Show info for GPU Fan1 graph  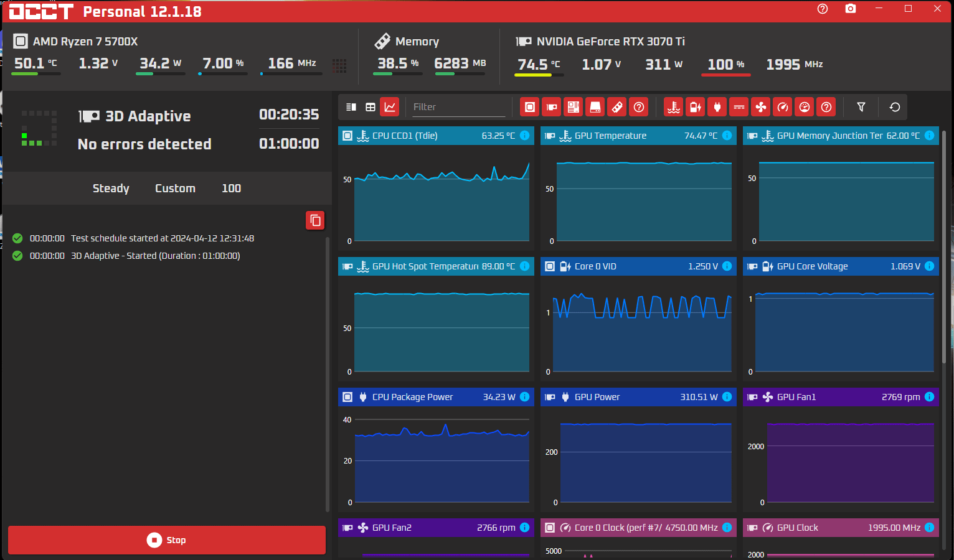[x=930, y=397]
